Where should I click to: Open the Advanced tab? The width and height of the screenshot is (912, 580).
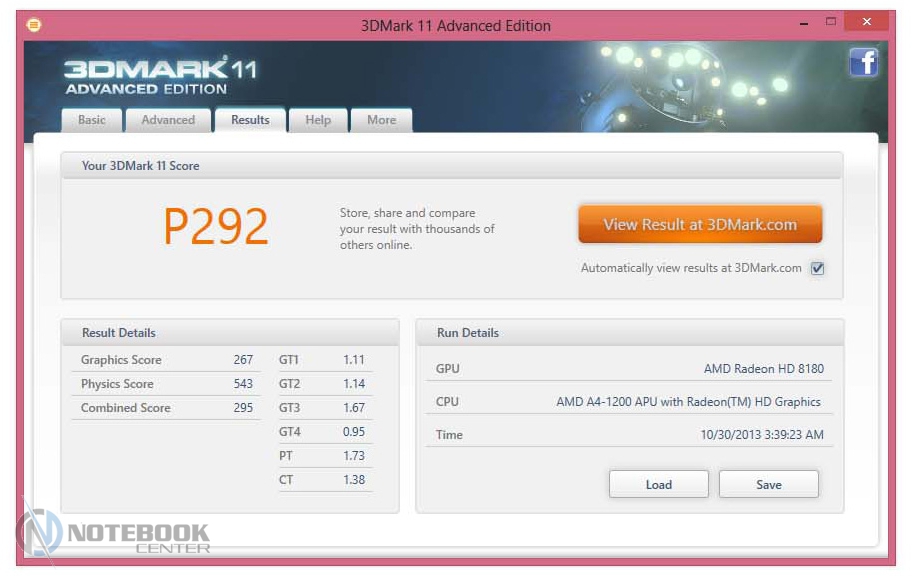coord(168,120)
